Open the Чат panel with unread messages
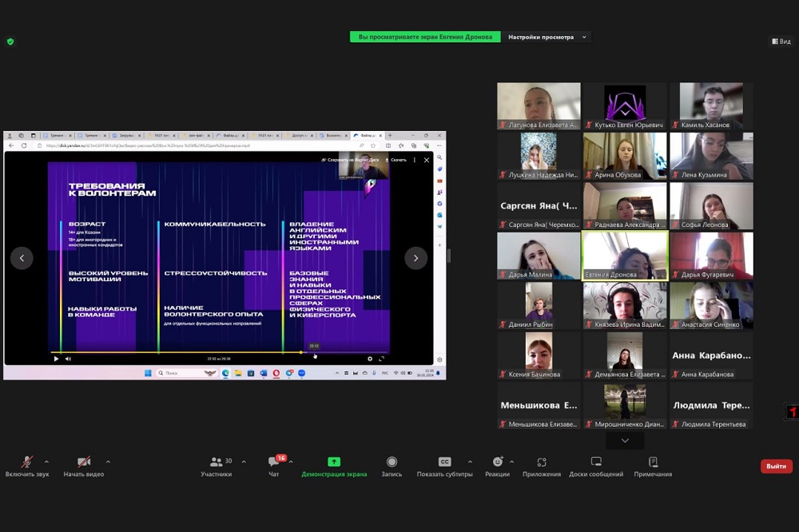Viewport: 799px width, 532px height. click(x=274, y=466)
